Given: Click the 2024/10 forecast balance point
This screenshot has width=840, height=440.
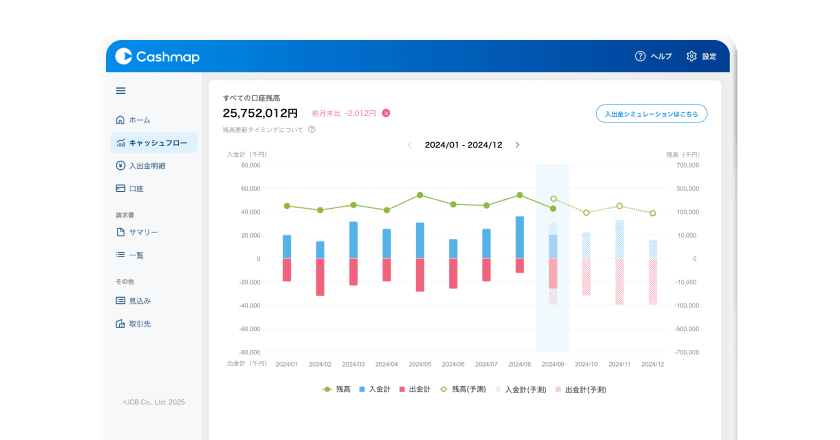Looking at the screenshot, I should (x=587, y=213).
